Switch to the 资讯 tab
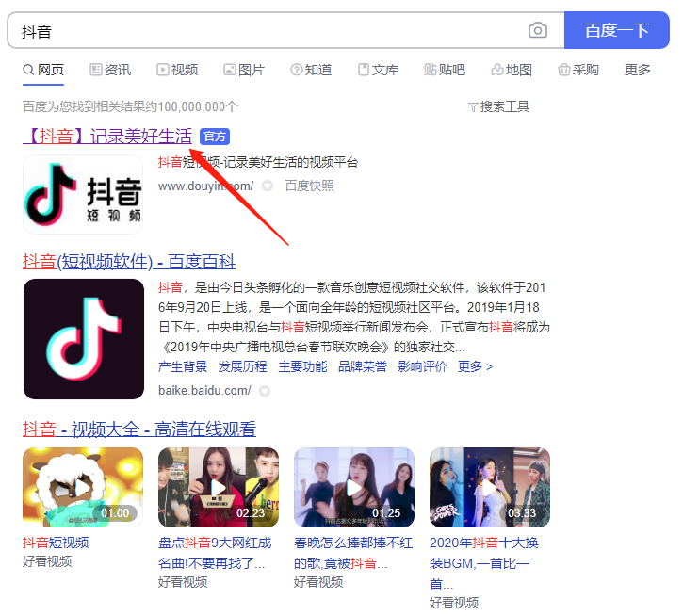 coord(110,70)
